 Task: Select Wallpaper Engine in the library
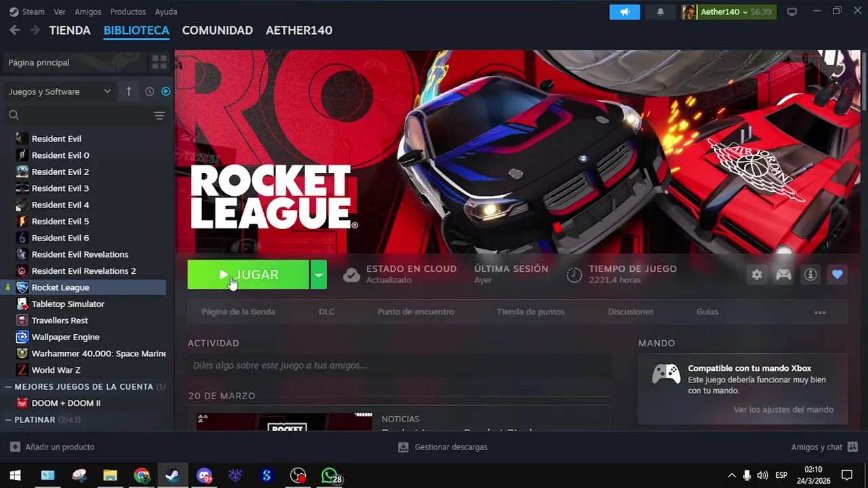pyautogui.click(x=65, y=337)
